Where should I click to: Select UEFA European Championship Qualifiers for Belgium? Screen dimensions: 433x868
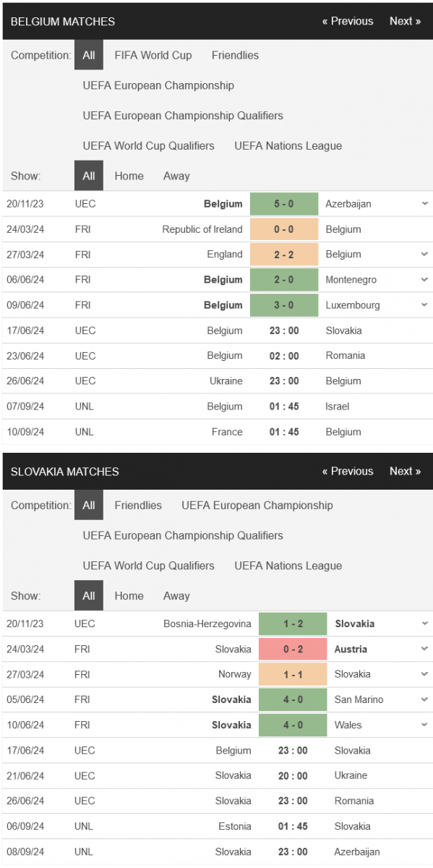click(183, 115)
